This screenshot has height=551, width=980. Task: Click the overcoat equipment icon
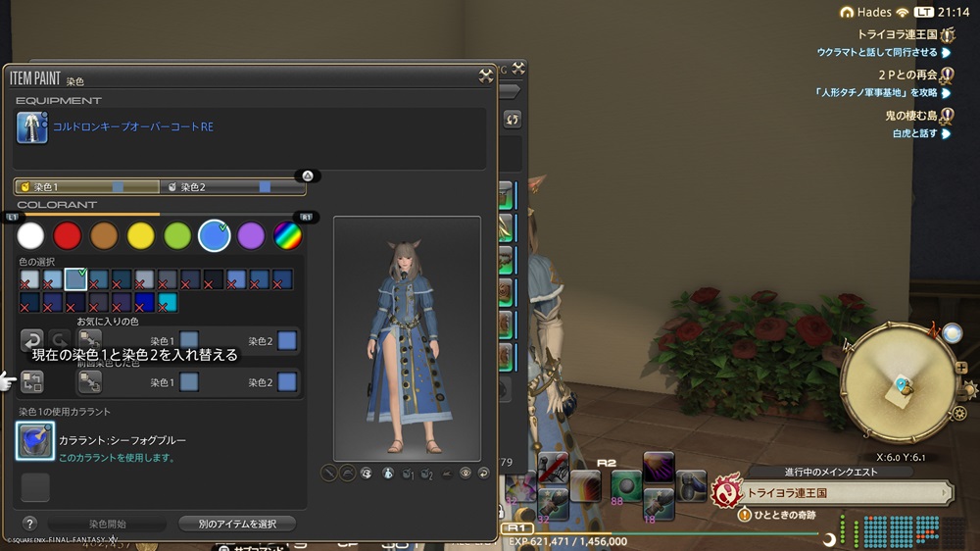(x=32, y=127)
